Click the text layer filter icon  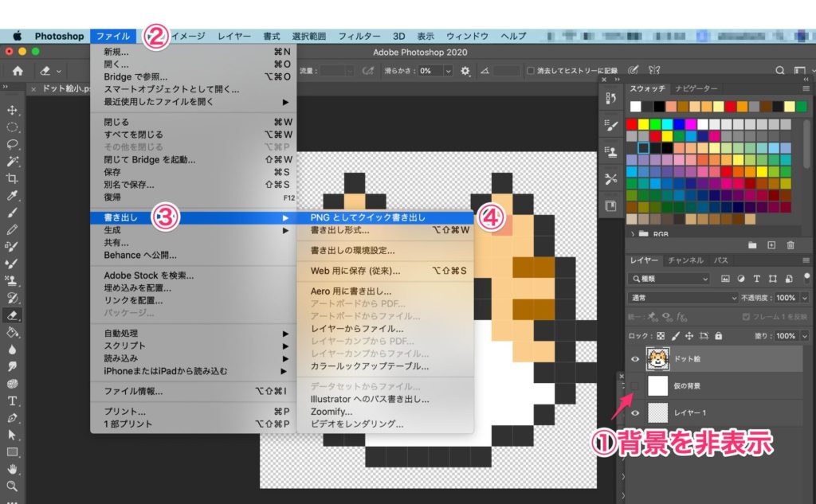pos(757,279)
